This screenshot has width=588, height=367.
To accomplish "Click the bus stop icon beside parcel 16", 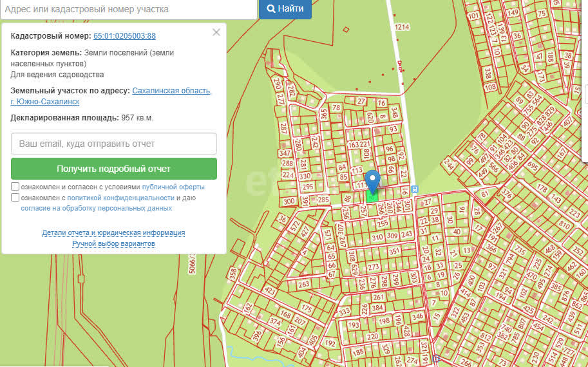I will [414, 189].
